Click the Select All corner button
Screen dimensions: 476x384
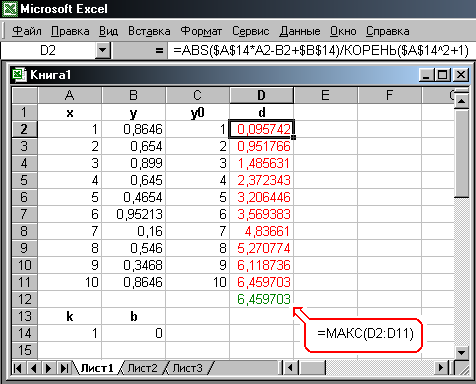pyautogui.click(x=25, y=95)
